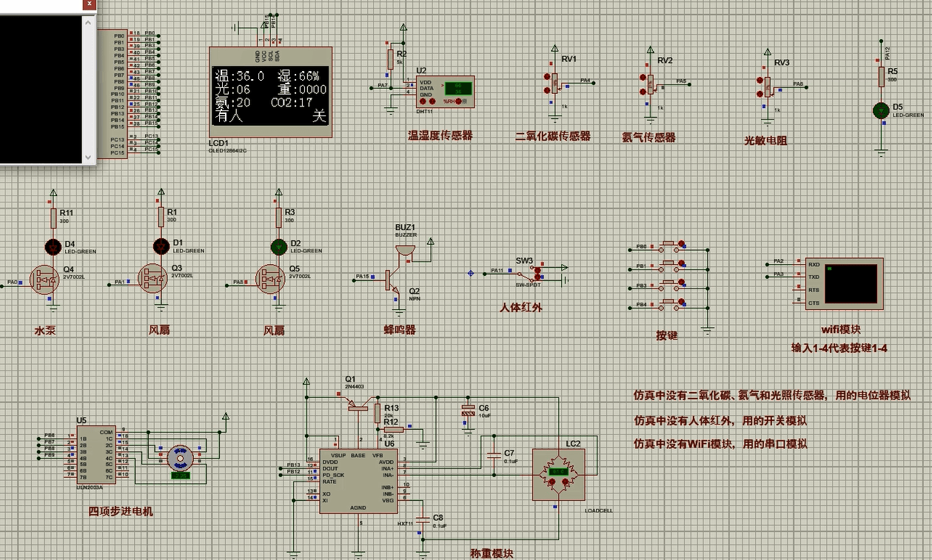Select the LOADCELL component LC2
Screen dimensions: 932x560
point(557,473)
